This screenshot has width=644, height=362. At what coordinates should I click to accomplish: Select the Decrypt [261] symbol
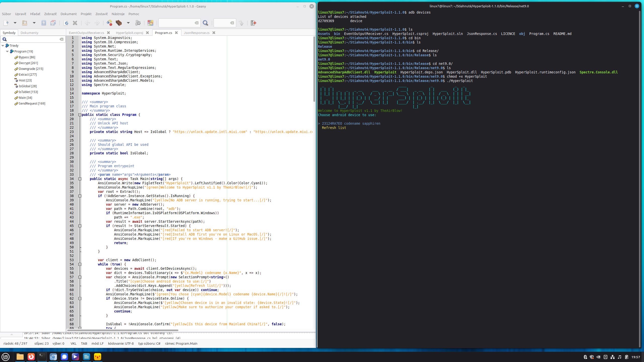coord(28,63)
